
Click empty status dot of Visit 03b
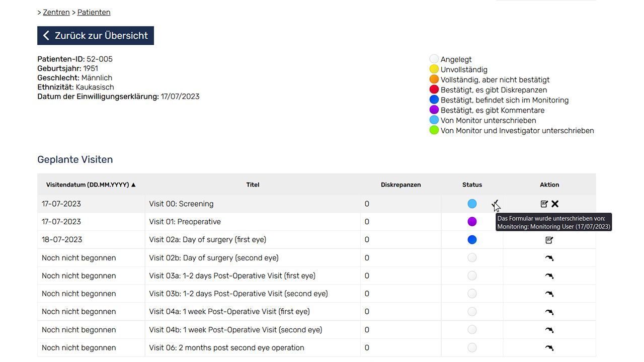pyautogui.click(x=472, y=294)
